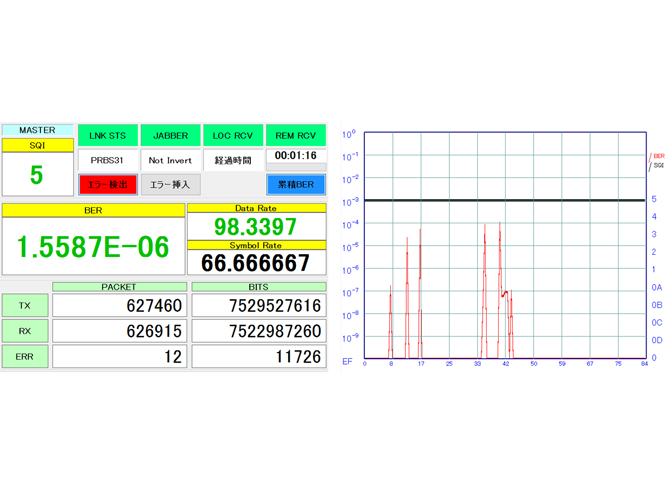
Task: Click the PACKET column header
Action: coord(119,287)
